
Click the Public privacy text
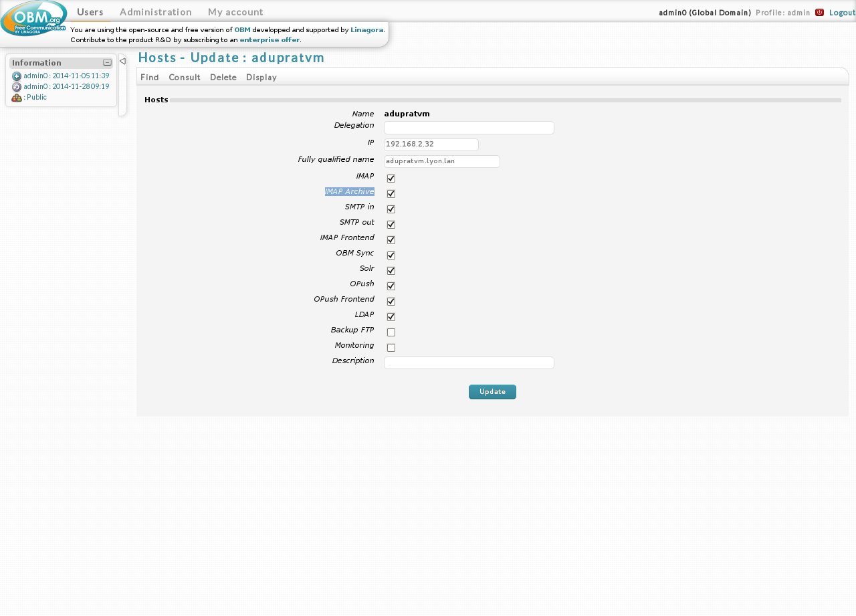pyautogui.click(x=37, y=98)
